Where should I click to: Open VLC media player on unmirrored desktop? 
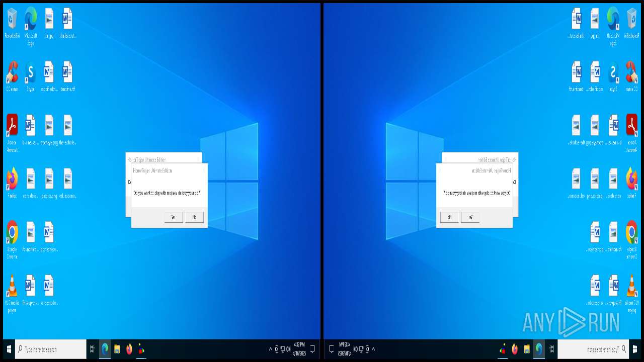pos(12,293)
